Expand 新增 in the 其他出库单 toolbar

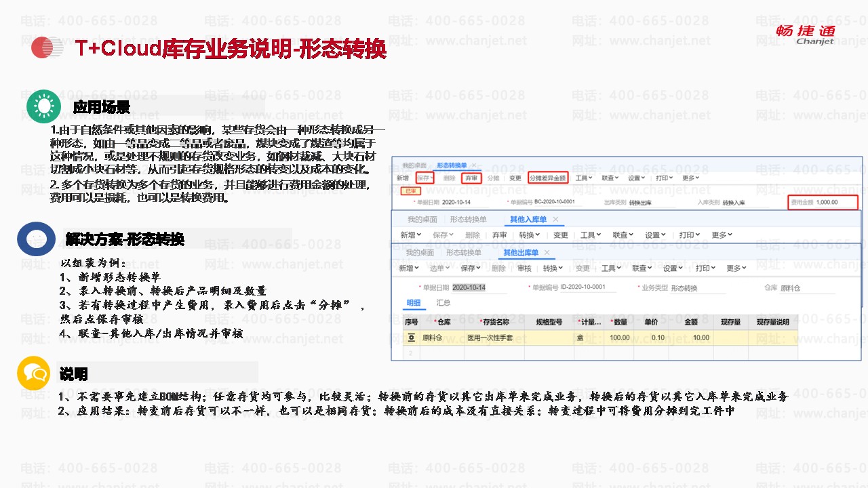[x=409, y=268]
